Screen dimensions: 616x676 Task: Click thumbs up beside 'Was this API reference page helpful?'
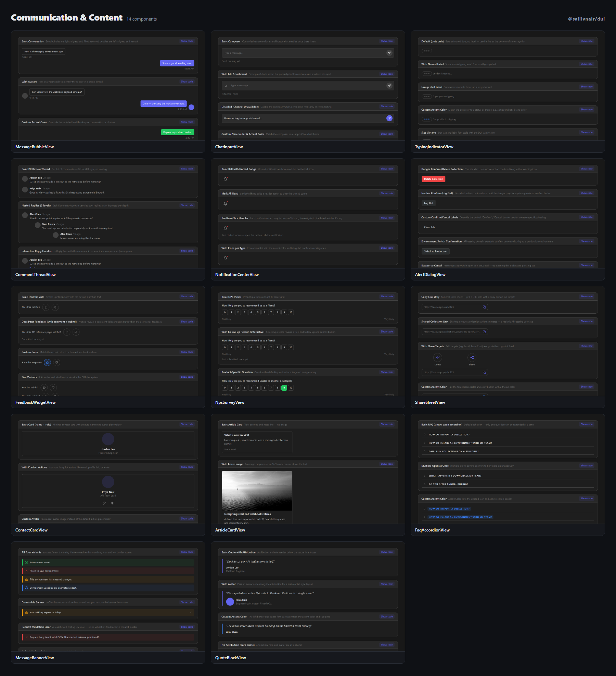point(67,332)
